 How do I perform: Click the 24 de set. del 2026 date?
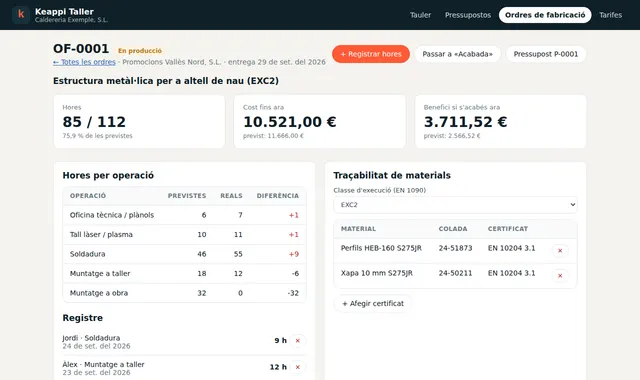(96, 346)
